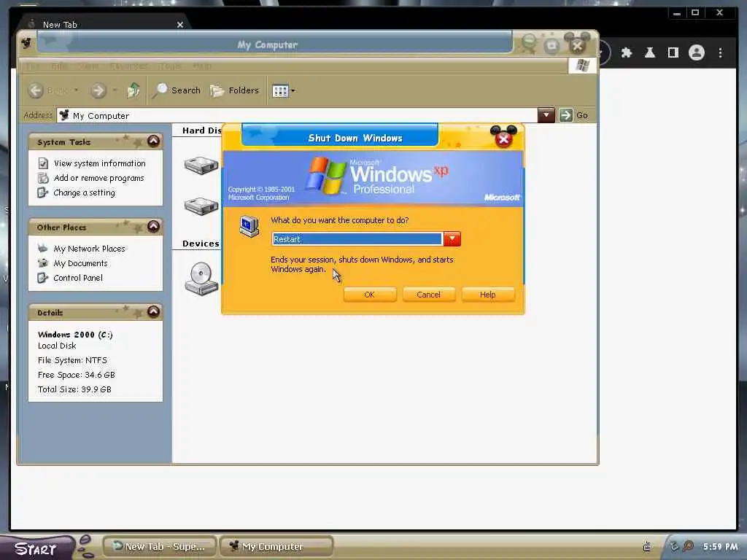Viewport: 747px width, 560px height.
Task: Go back using the Back arrow icon
Action: (x=36, y=90)
